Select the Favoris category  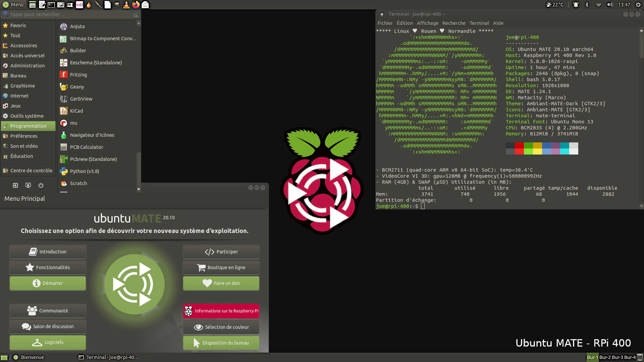[x=28, y=25]
